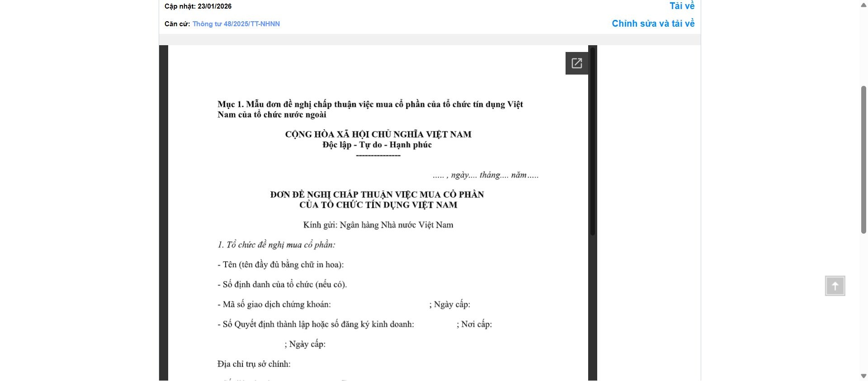Click Kính gửi: Ngân hàng Nhà nước Việt Nam

[x=378, y=225]
